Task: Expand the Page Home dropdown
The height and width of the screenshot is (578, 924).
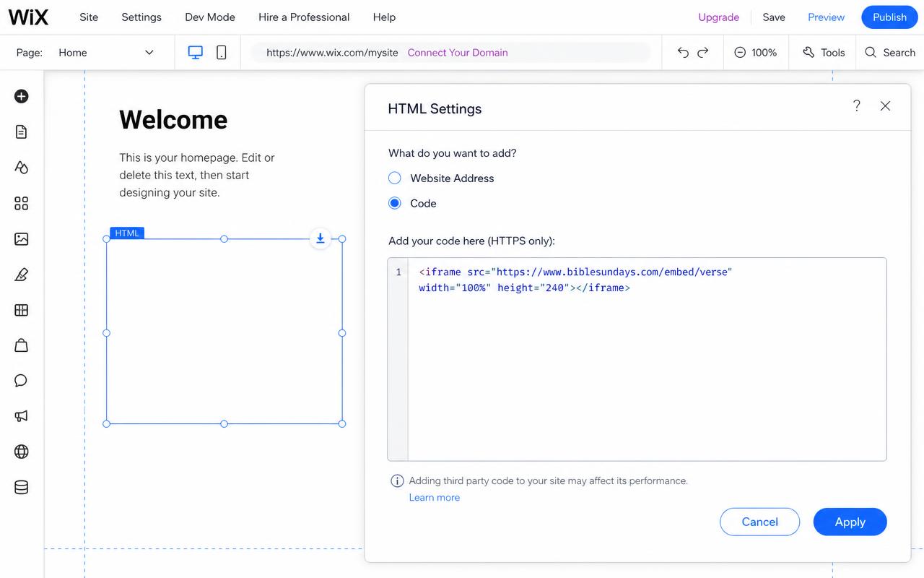Action: (x=107, y=53)
